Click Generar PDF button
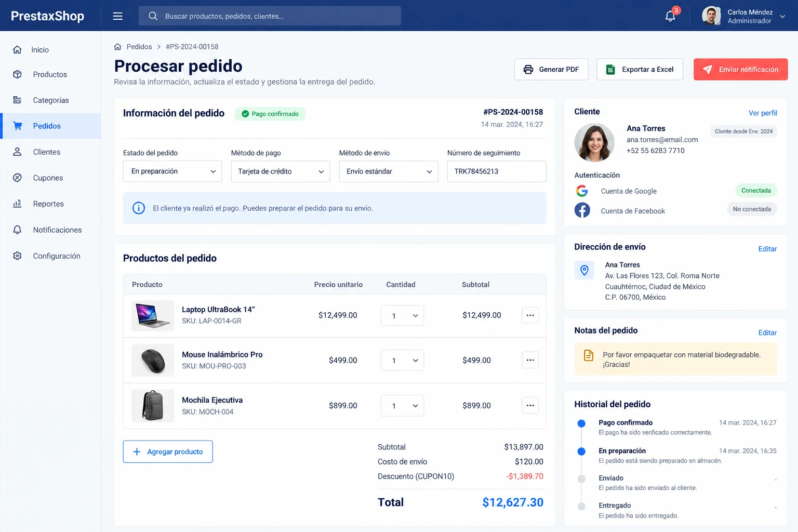 [x=551, y=69]
